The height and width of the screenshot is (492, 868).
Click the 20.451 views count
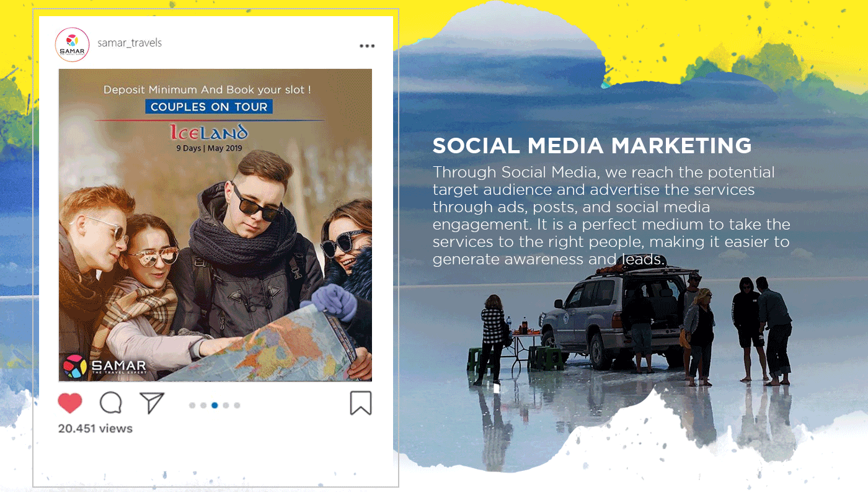pyautogui.click(x=95, y=429)
